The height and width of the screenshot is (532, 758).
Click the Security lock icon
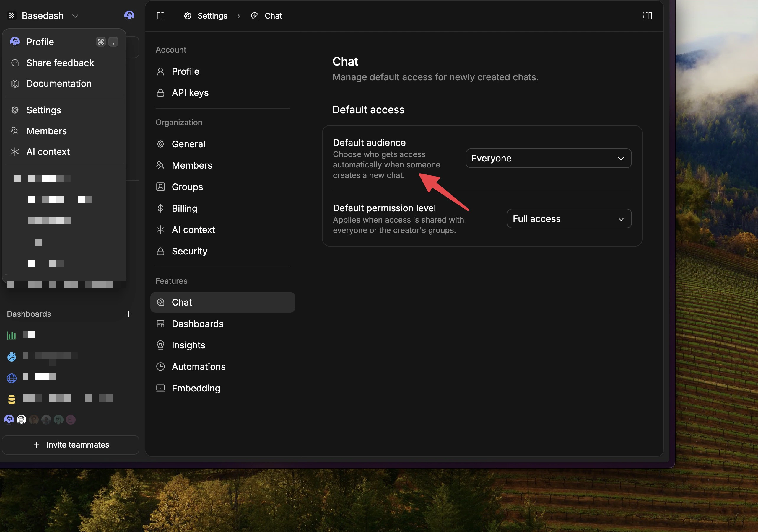pyautogui.click(x=161, y=251)
